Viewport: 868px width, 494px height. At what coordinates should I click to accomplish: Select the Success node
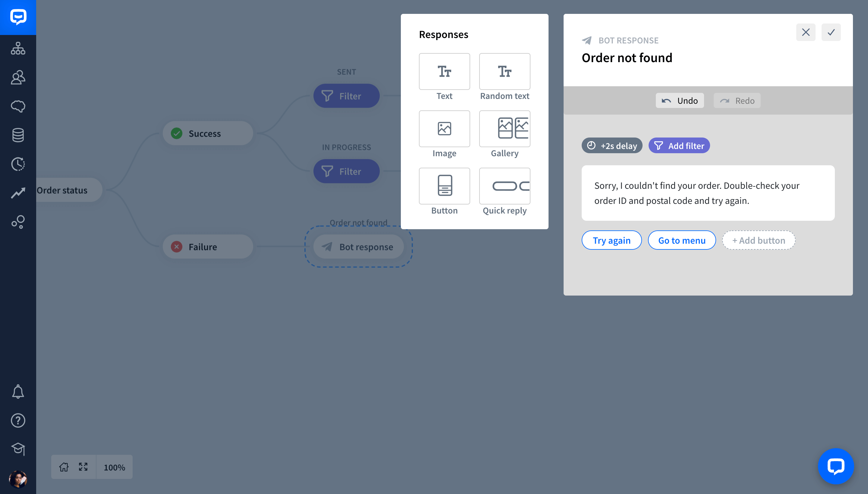point(207,133)
